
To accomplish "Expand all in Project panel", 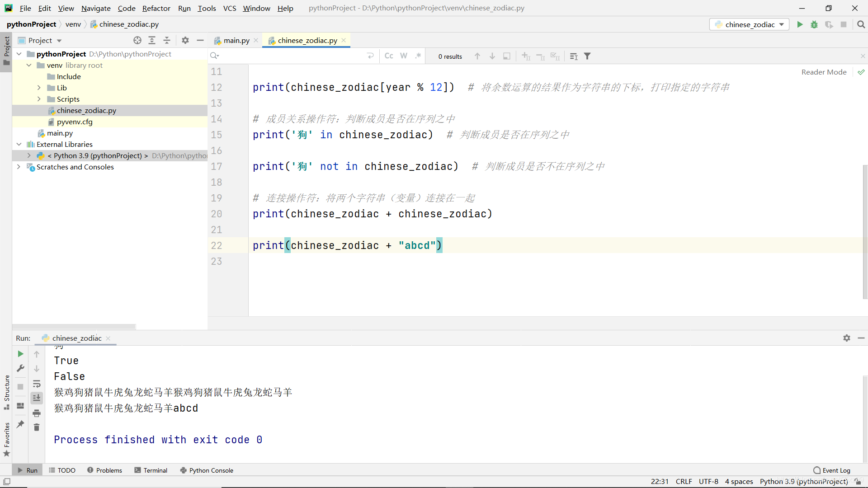I will pos(152,40).
